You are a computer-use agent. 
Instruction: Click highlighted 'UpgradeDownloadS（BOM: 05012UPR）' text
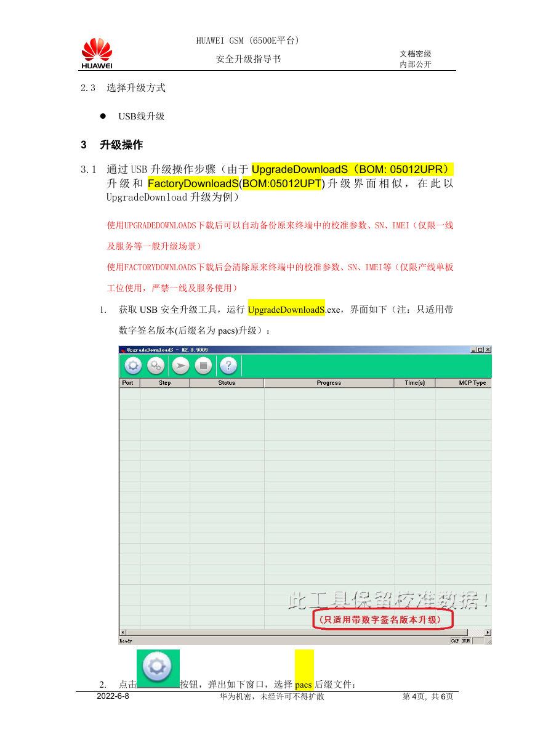click(353, 169)
